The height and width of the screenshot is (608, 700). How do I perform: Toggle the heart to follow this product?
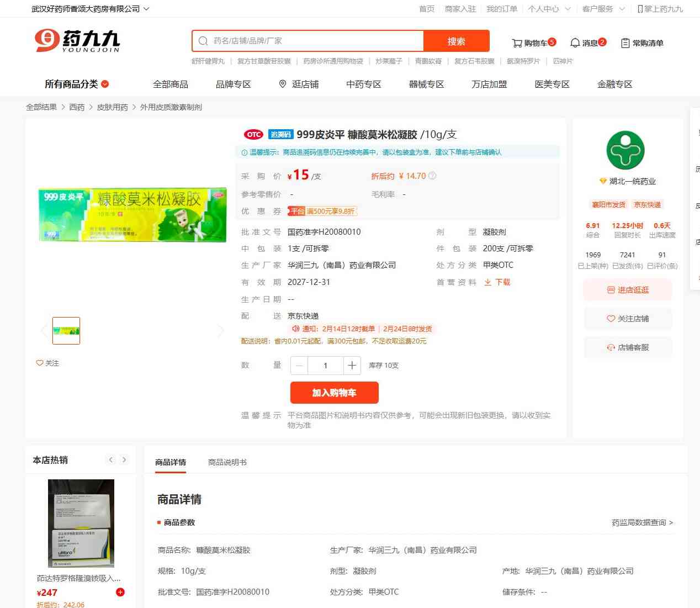coord(40,363)
